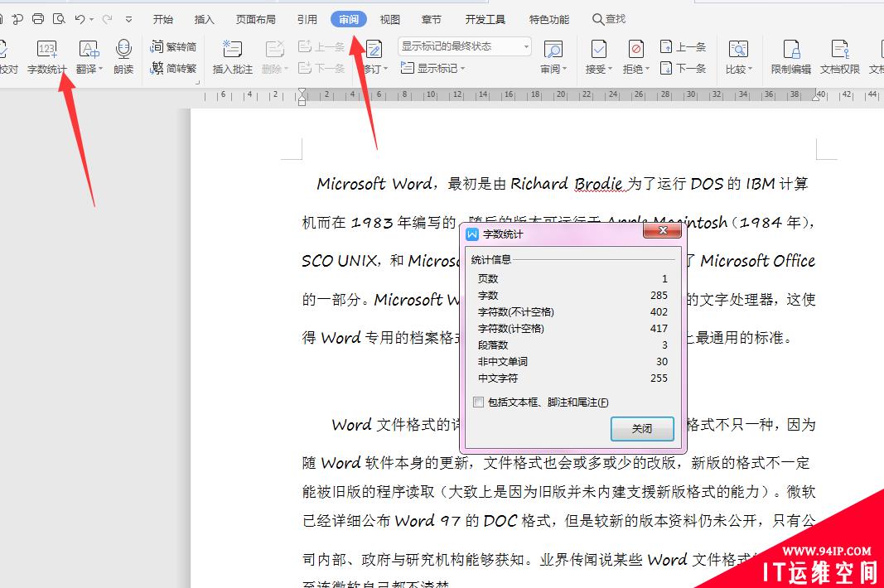Click the 中文字符 row
The height and width of the screenshot is (588, 884).
pyautogui.click(x=572, y=378)
